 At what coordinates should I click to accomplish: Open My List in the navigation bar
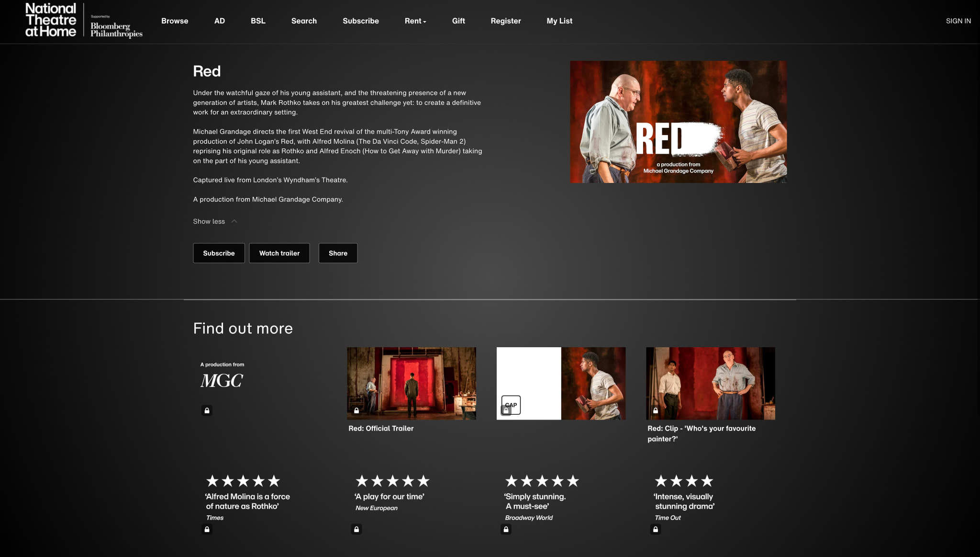tap(559, 21)
